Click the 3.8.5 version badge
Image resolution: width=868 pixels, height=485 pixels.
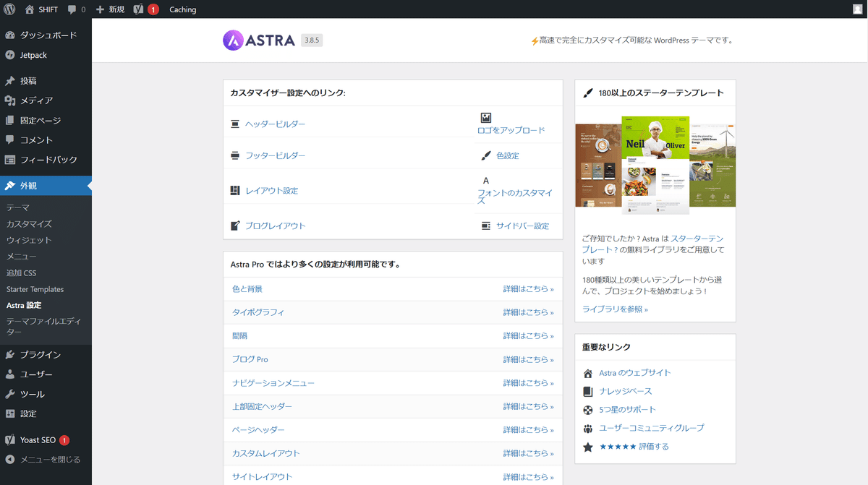[x=312, y=40]
